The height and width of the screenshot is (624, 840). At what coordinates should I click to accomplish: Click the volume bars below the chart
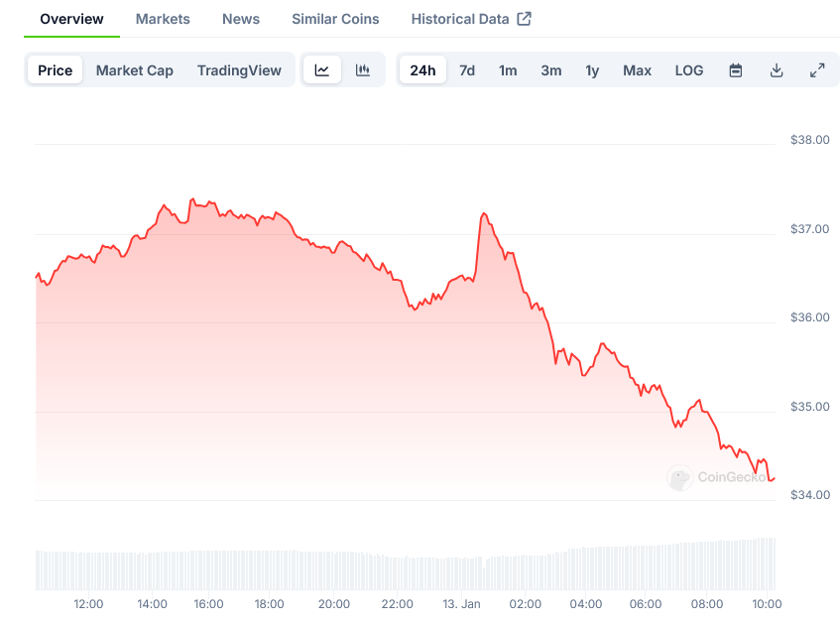point(397,570)
